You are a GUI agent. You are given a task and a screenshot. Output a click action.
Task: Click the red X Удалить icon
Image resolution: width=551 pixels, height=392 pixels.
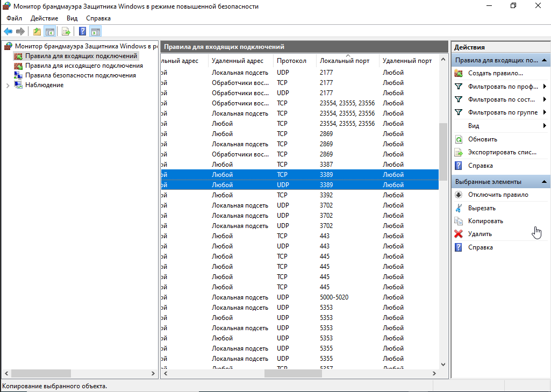459,234
